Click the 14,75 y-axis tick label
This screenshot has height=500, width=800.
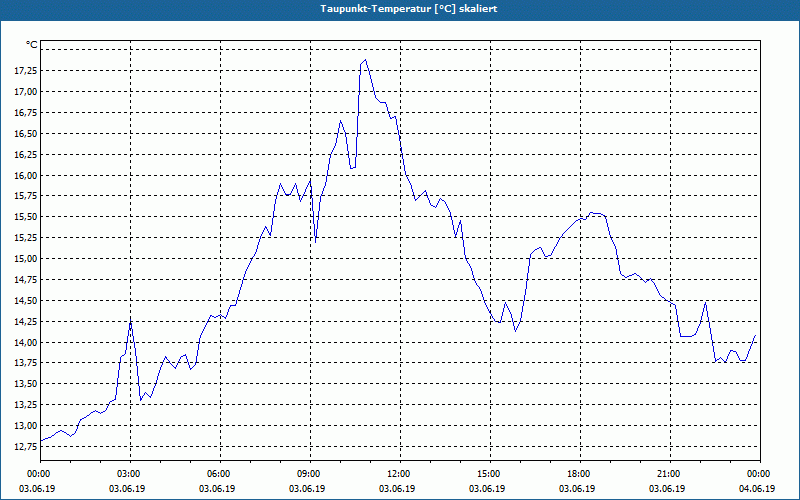click(26, 280)
